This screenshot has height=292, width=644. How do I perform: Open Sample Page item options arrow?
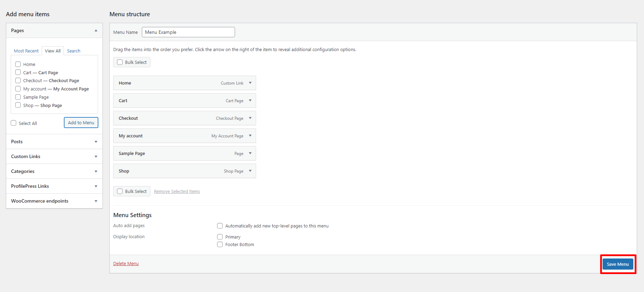coord(250,153)
